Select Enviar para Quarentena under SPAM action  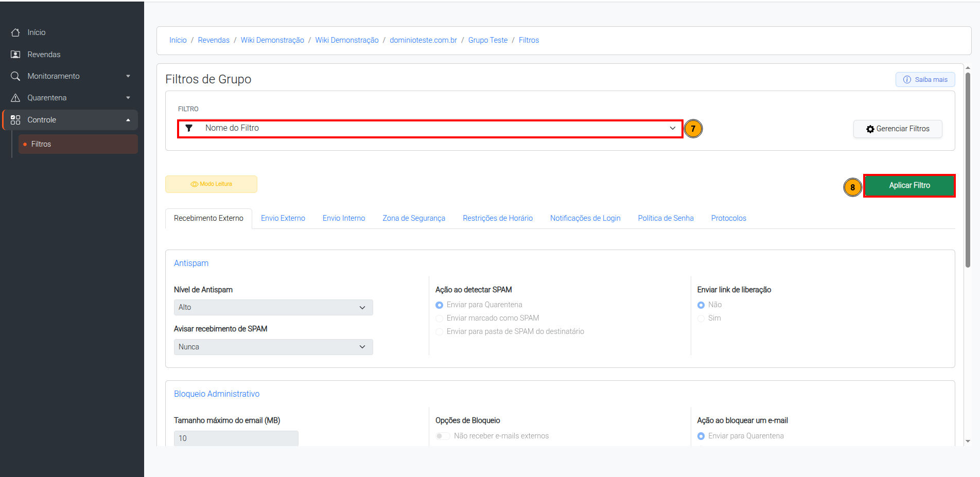(439, 305)
